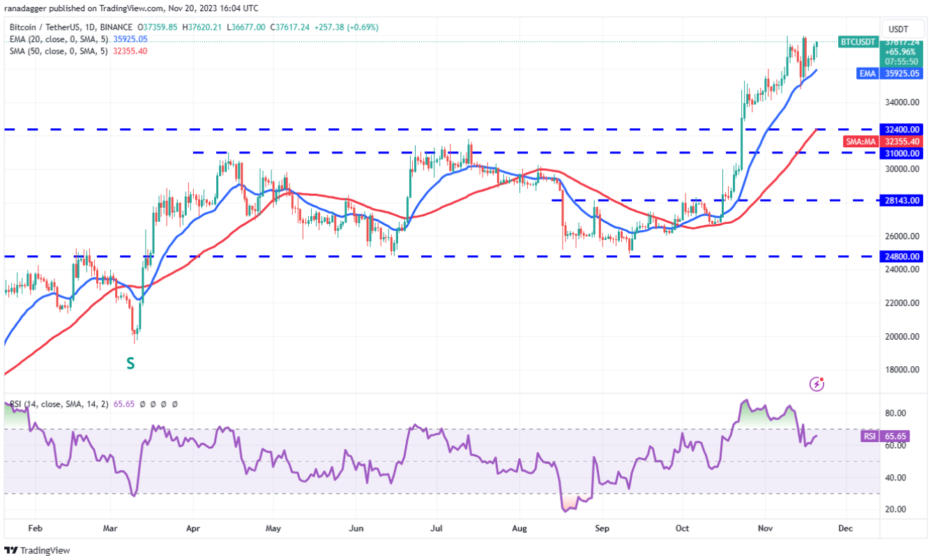
Task: Click the Jul label on time axis
Action: (437, 529)
